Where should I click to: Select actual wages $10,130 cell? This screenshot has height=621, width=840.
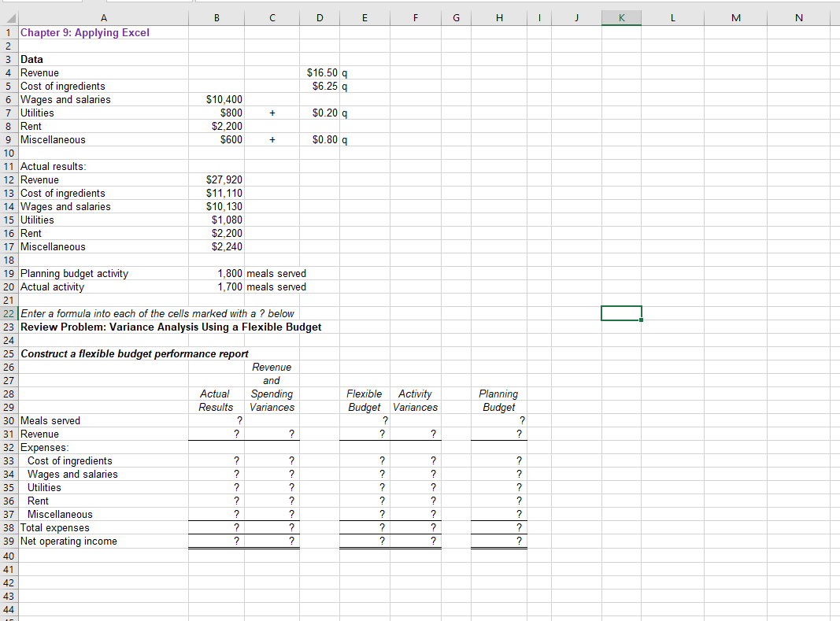pos(216,207)
